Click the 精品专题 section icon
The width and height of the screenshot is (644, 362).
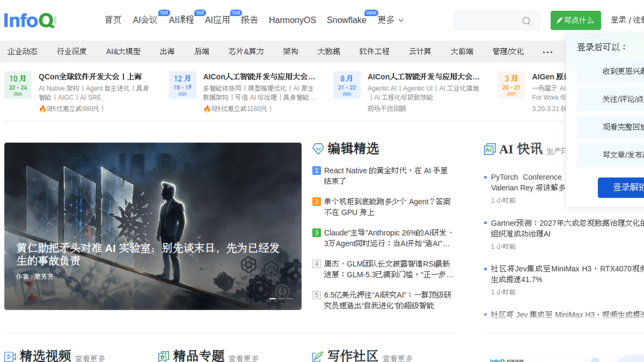[164, 356]
